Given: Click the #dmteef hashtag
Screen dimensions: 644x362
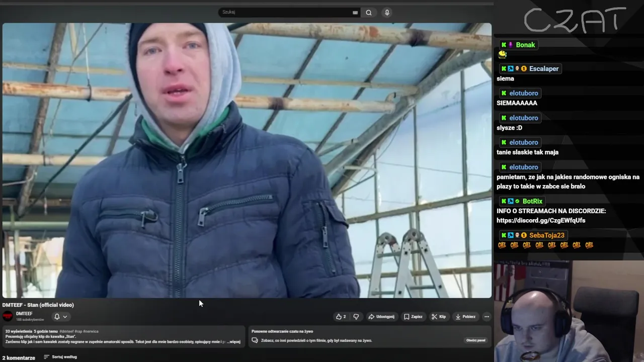Looking at the screenshot, I should (x=66, y=331).
